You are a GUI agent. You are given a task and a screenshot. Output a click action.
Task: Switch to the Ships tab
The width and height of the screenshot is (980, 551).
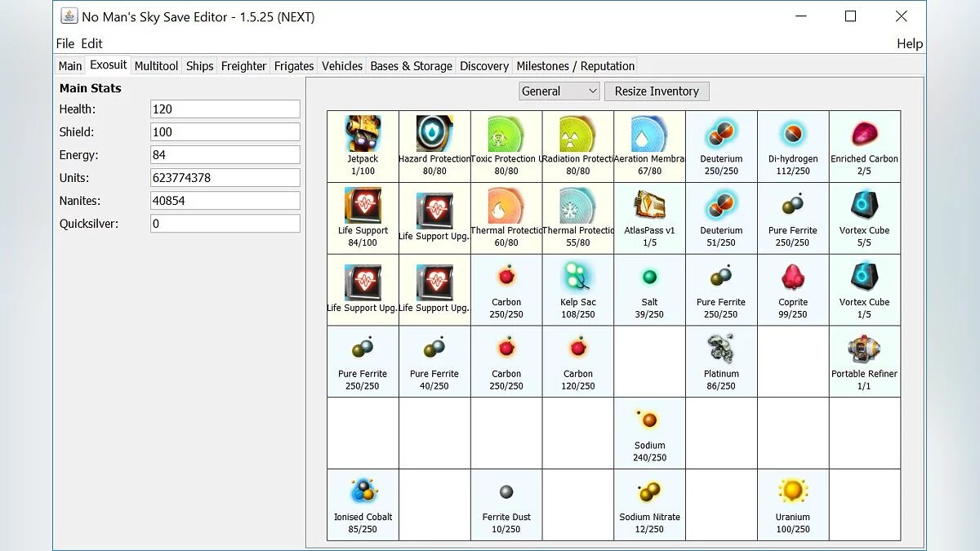(199, 66)
